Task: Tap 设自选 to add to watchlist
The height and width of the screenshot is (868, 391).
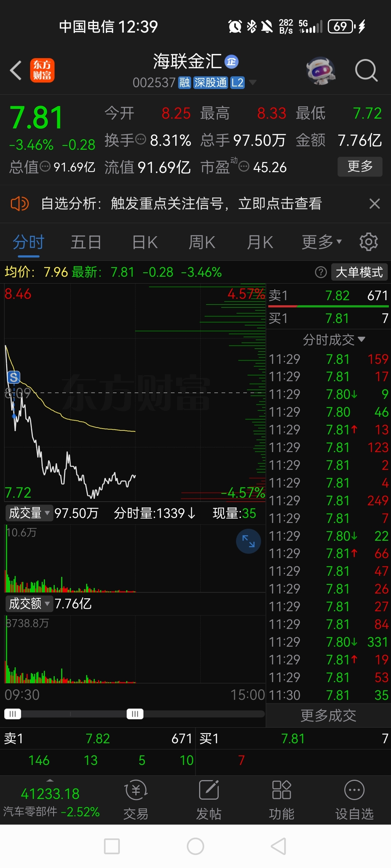Action: 354,800
